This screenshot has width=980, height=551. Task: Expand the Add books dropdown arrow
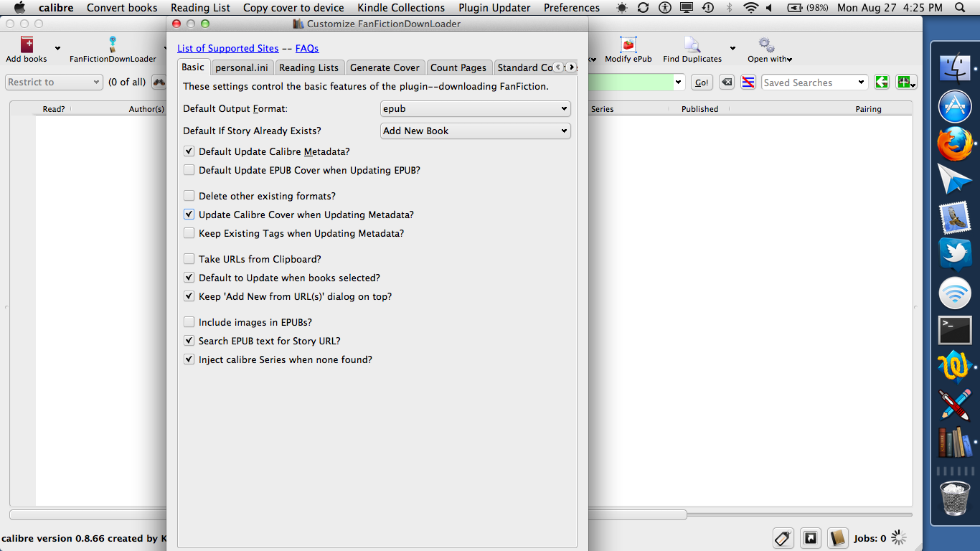[57, 49]
